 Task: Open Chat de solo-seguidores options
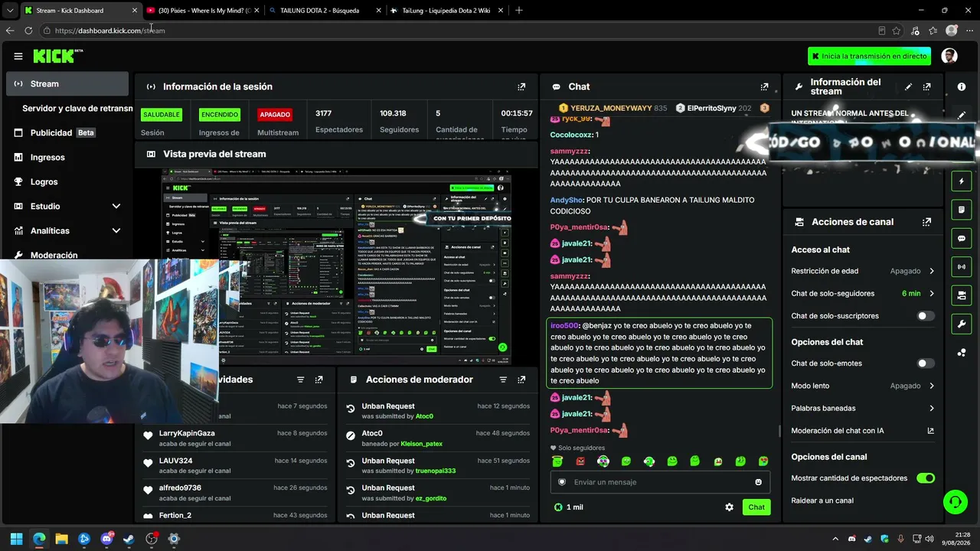863,293
